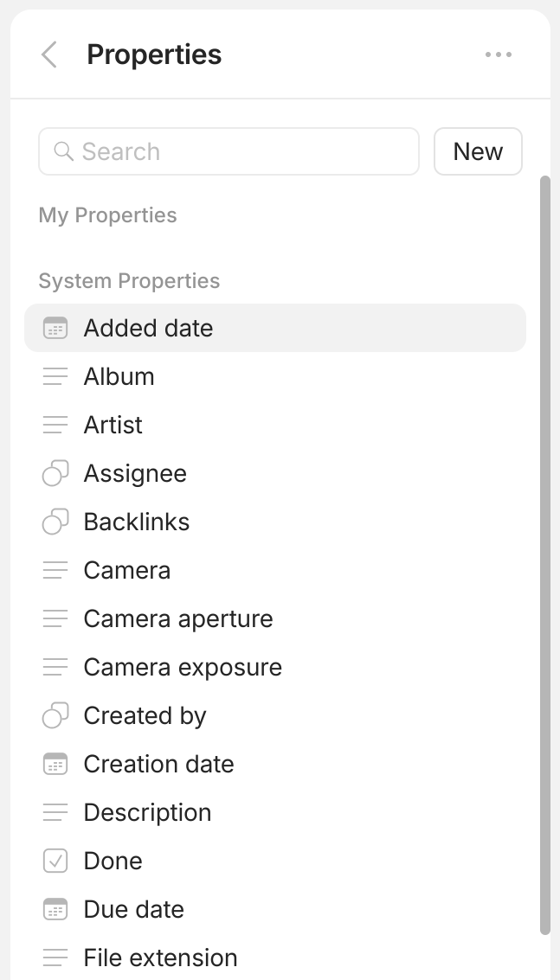Click the vertical scrollbar of properties list
This screenshot has width=560, height=980.
[544, 554]
